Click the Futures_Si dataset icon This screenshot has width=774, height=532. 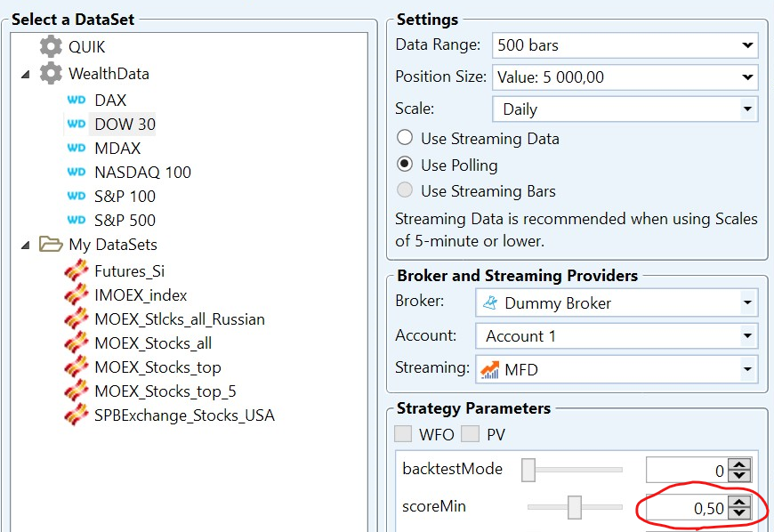(x=78, y=270)
